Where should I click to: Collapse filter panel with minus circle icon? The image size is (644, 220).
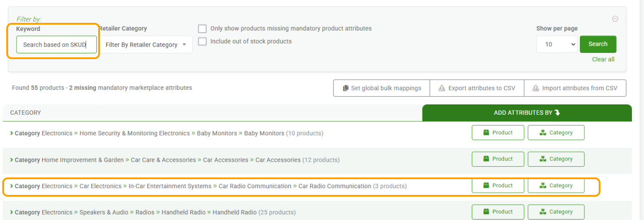[x=615, y=19]
